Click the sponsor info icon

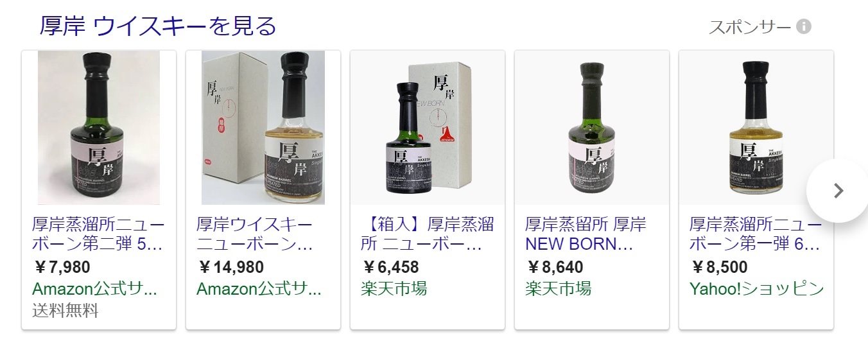804,27
